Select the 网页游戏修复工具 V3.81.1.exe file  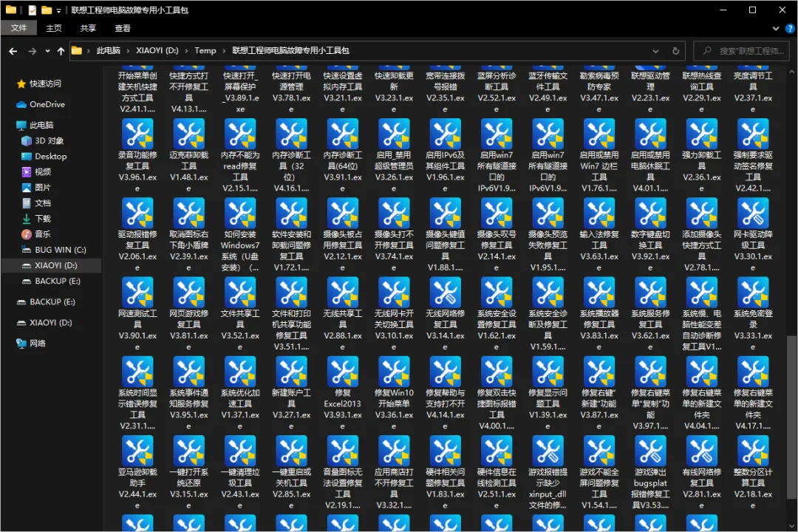pos(189,314)
